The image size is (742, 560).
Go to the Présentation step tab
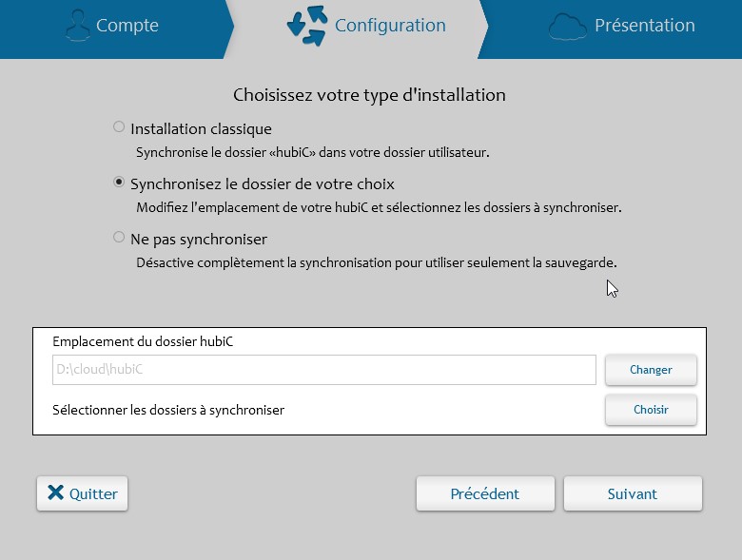[x=644, y=26]
